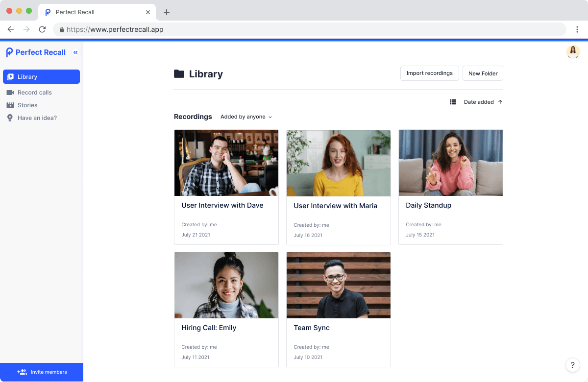
Task: Open the browser three-dot menu
Action: [x=577, y=29]
